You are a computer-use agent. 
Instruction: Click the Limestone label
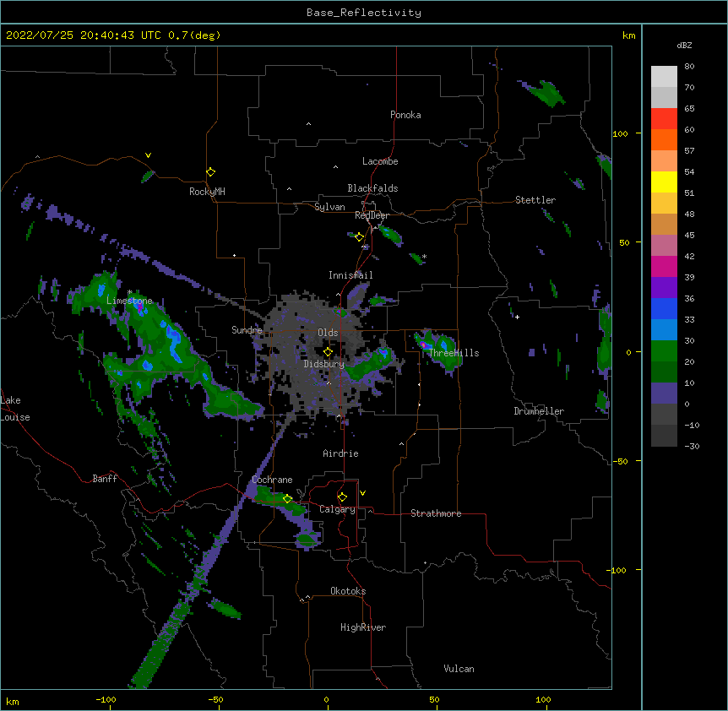(x=129, y=301)
